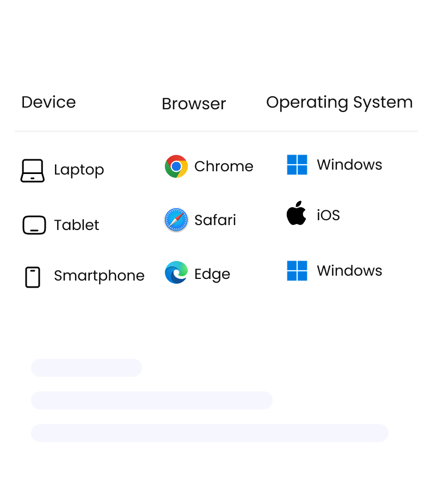Click the Smartphone device icon
The width and height of the screenshot is (431, 504).
tap(33, 277)
